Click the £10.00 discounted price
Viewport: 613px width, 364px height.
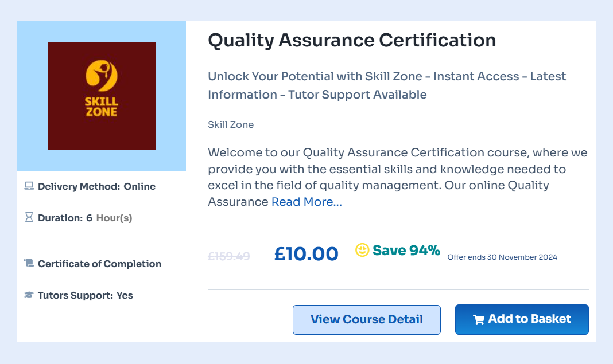(306, 253)
